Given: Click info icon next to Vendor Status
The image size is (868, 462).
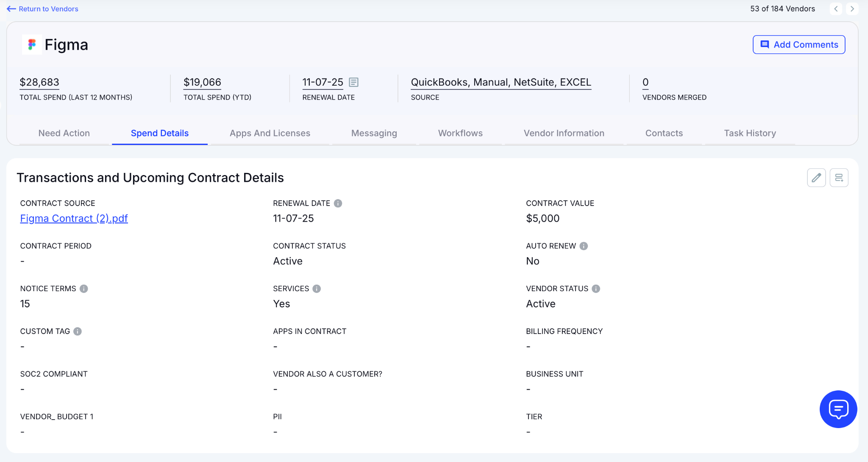Looking at the screenshot, I should point(596,289).
